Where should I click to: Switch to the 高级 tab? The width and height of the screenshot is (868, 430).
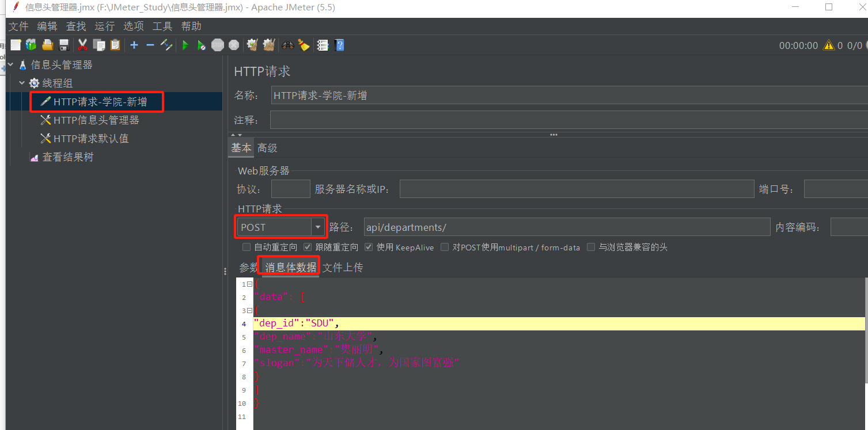click(x=267, y=148)
